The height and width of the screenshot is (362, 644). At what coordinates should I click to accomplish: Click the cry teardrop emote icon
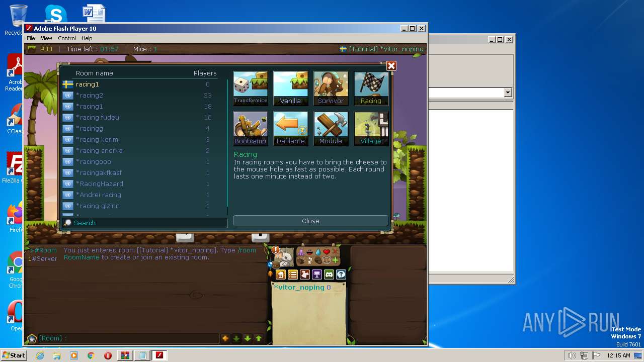point(318,252)
